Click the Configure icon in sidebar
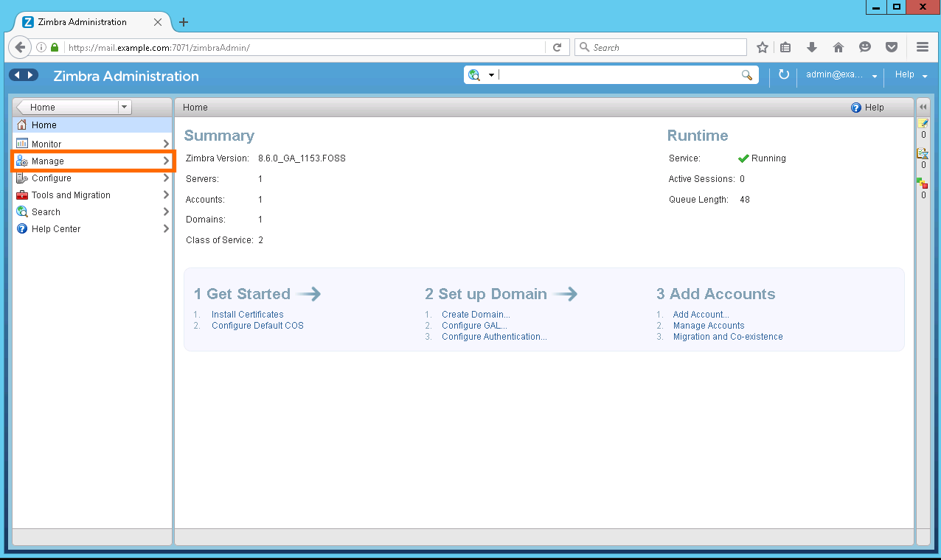941x560 pixels. 22,178
